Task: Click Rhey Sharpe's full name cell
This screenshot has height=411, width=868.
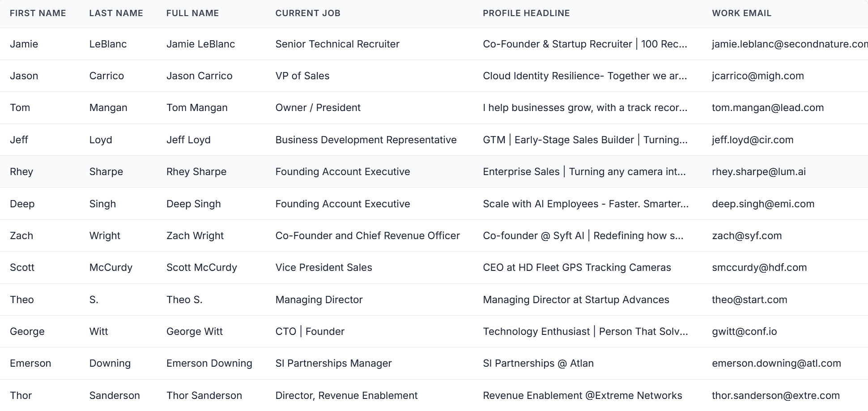Action: pyautogui.click(x=196, y=172)
